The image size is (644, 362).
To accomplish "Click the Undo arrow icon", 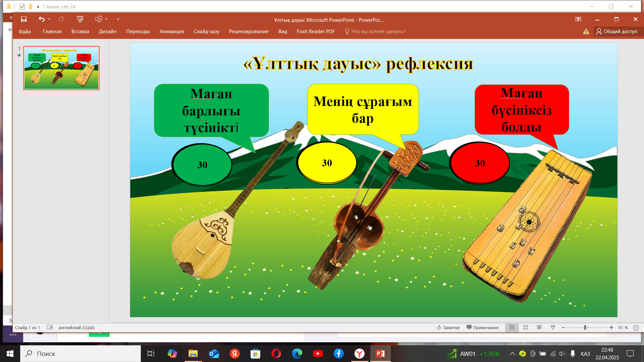I will coord(41,19).
